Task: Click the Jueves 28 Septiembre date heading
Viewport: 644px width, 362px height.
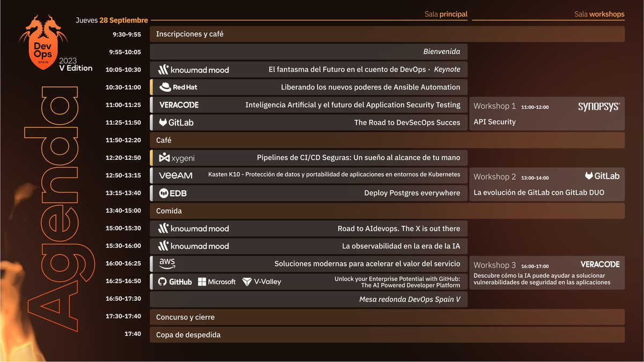Action: click(x=112, y=20)
